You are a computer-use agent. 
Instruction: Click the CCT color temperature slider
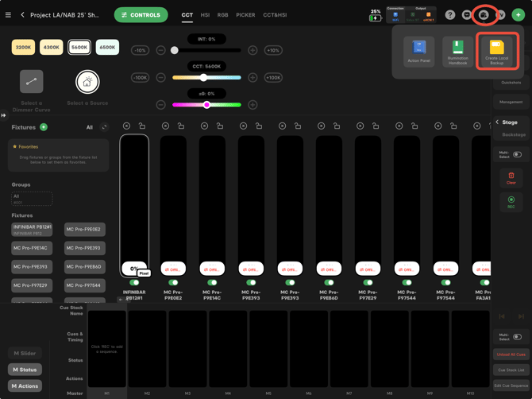(206, 77)
